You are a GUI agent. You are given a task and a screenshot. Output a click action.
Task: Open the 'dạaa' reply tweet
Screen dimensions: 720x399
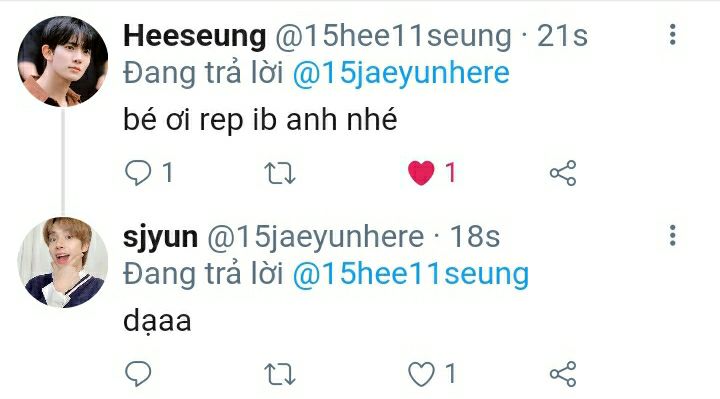157,321
